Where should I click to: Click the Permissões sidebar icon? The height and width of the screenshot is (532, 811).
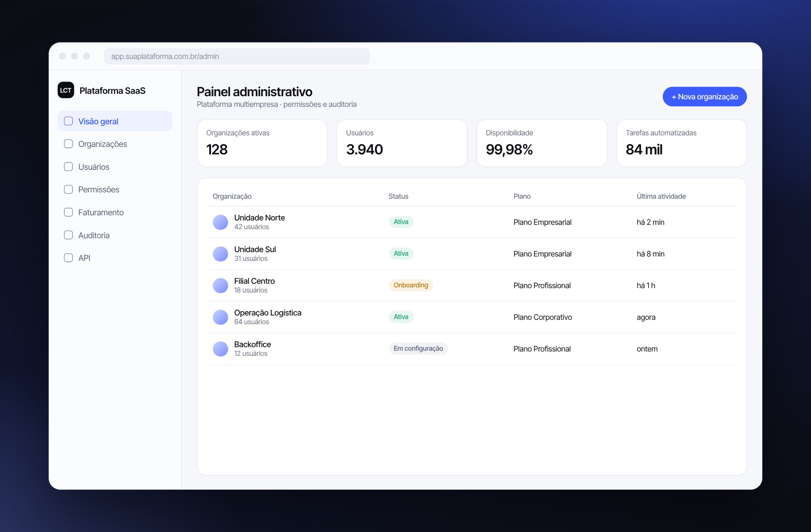(x=69, y=189)
